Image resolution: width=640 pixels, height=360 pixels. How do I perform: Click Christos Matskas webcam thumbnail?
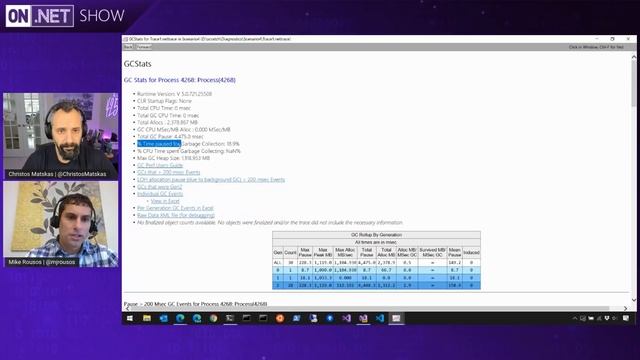point(61,136)
